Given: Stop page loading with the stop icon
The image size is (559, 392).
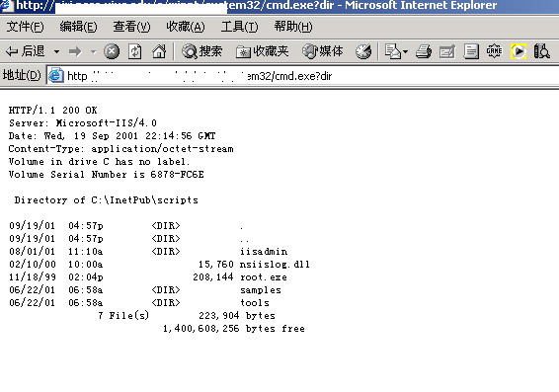Looking at the screenshot, I should [112, 51].
